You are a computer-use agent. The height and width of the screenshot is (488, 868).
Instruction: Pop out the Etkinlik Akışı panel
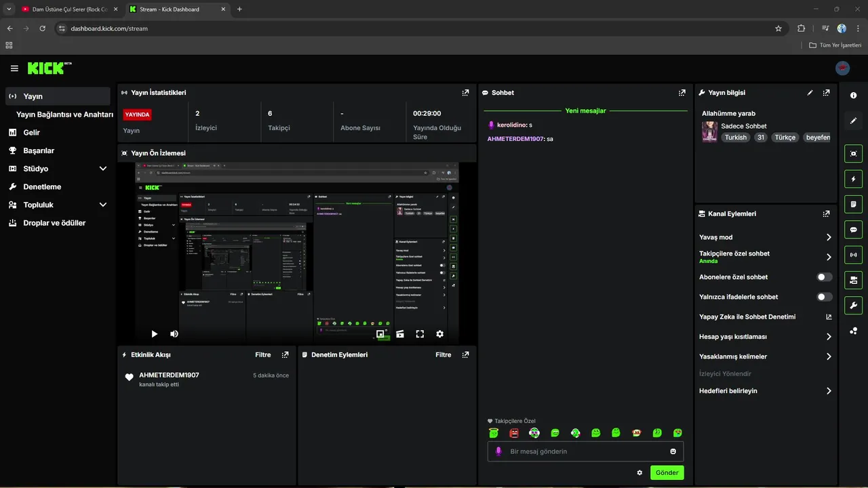(x=285, y=354)
